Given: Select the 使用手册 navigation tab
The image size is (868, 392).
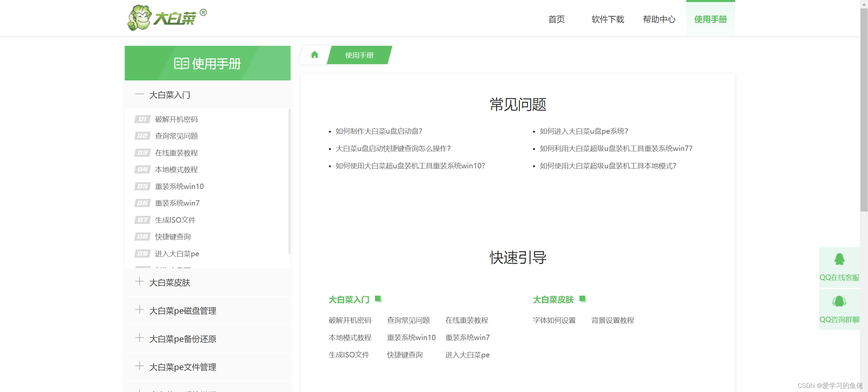Looking at the screenshot, I should click(711, 19).
